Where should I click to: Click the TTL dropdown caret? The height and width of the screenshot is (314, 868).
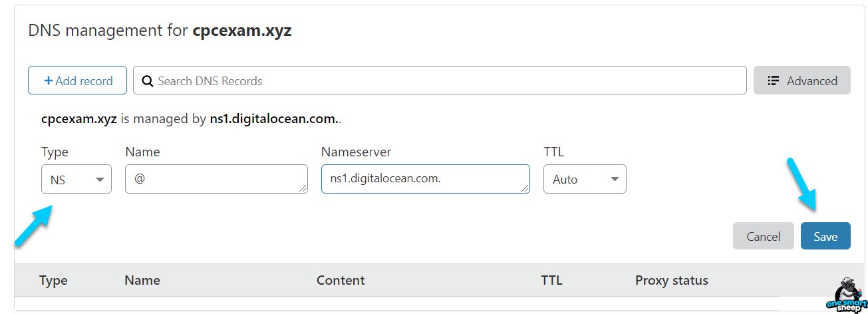pos(615,180)
